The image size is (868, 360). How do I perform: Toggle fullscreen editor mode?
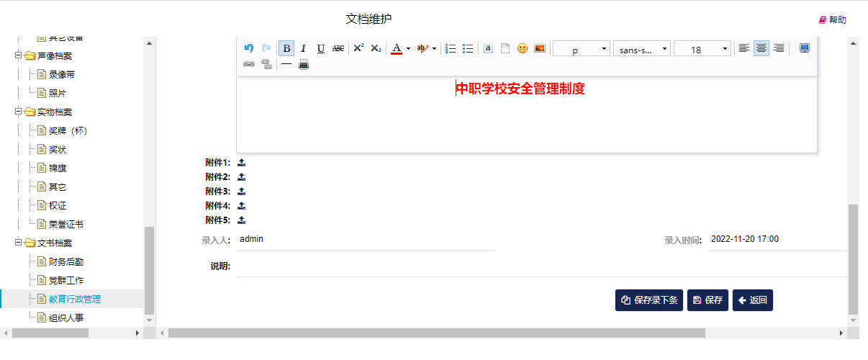pyautogui.click(x=805, y=48)
